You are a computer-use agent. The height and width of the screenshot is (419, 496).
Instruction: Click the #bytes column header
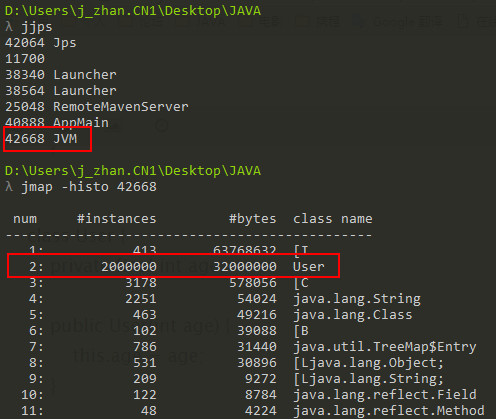pos(253,219)
